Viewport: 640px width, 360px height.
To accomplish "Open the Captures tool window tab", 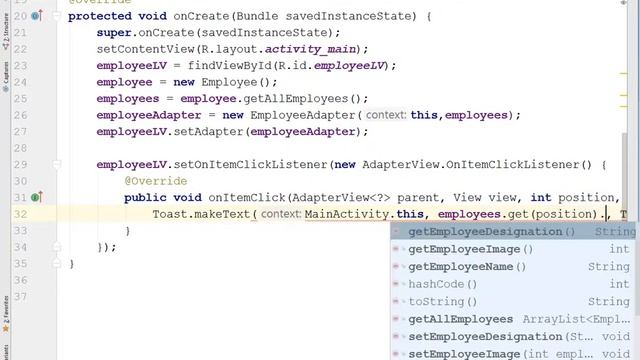I will (5, 77).
